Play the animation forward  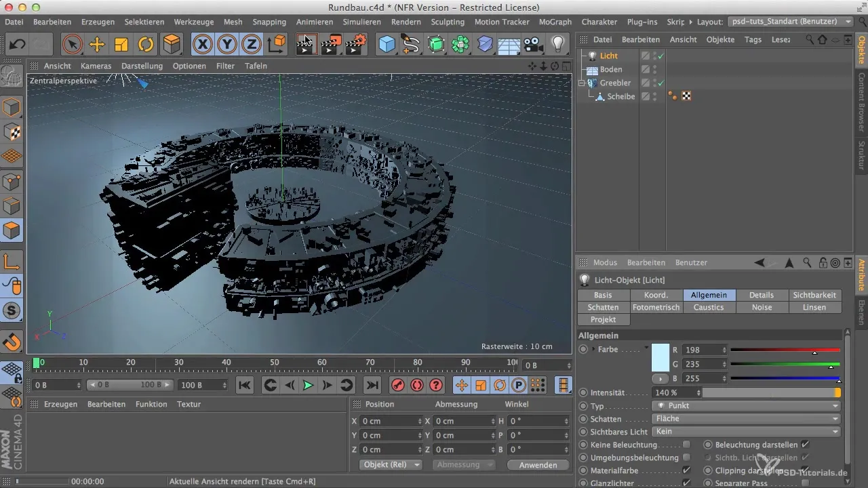point(308,385)
